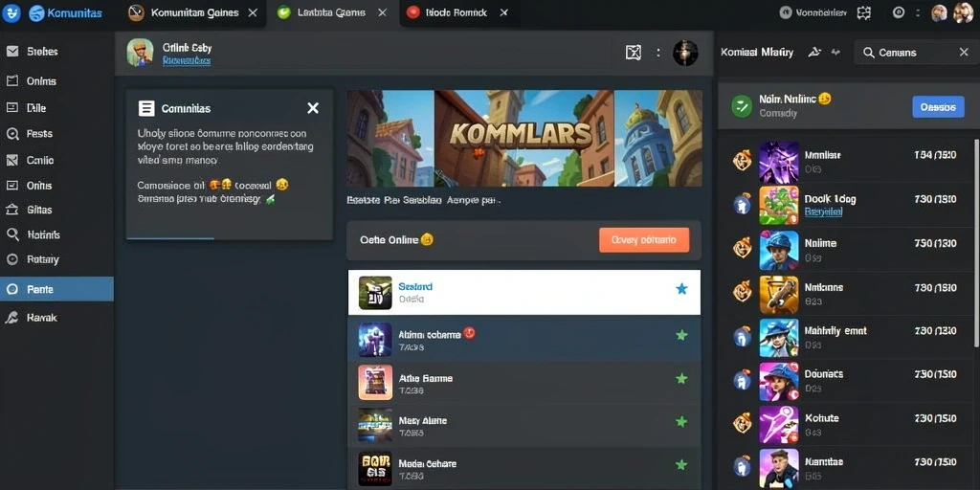Open the grid icon in top bar
The image size is (980, 490).
tap(864, 12)
